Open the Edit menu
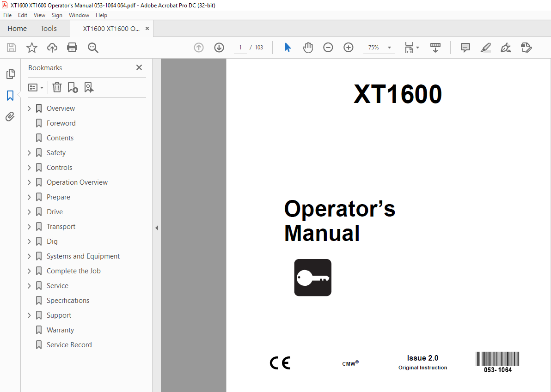The height and width of the screenshot is (392, 551). coord(23,15)
